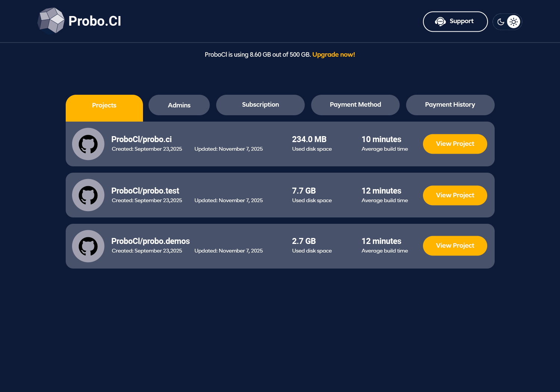Click the 10 minutes build time value

(382, 139)
